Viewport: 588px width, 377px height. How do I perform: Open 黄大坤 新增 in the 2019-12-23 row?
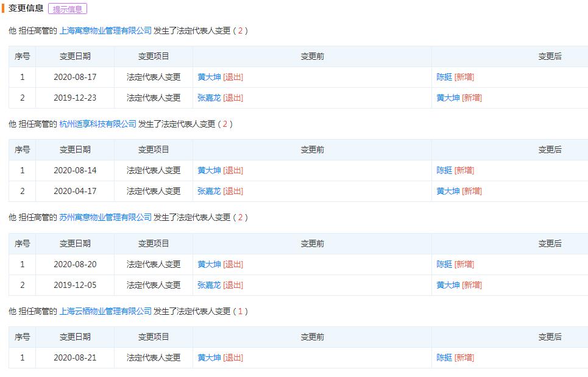448,98
